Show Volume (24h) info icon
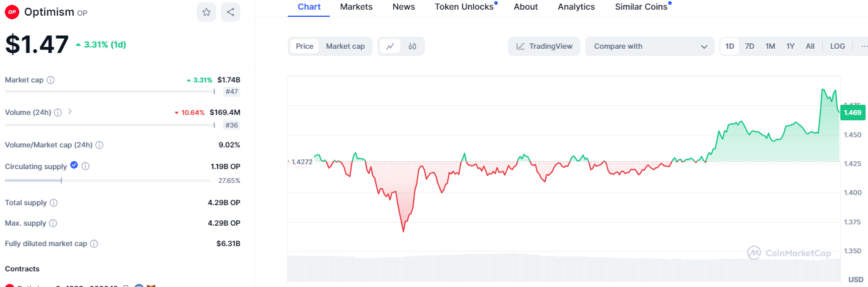Image resolution: width=868 pixels, height=287 pixels. 58,113
